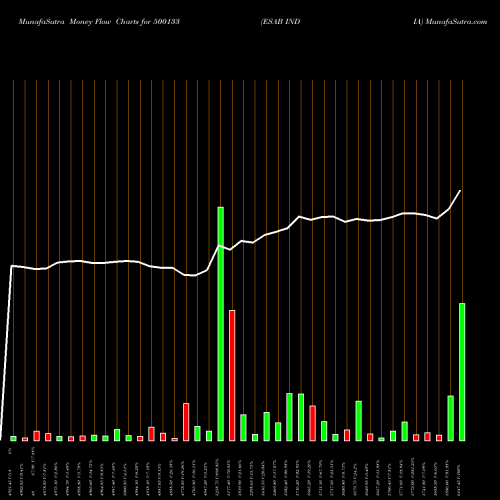Select the second-to-last green bar

pos(451,418)
